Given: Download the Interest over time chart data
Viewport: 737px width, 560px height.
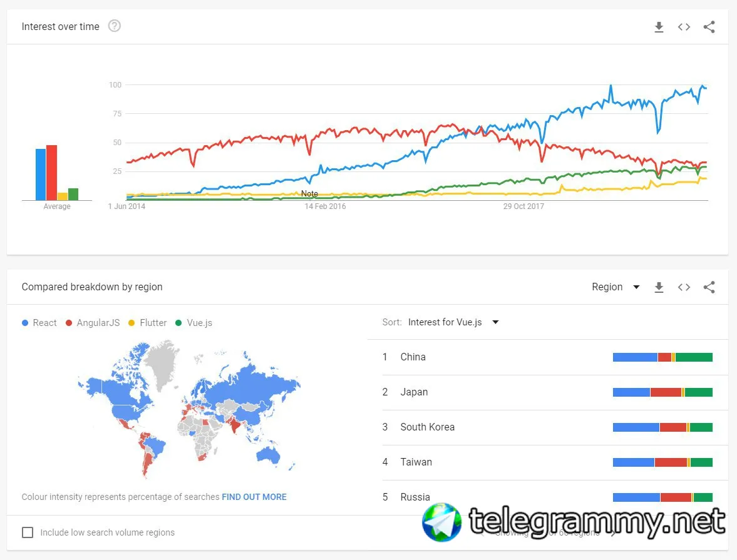Looking at the screenshot, I should pos(659,27).
